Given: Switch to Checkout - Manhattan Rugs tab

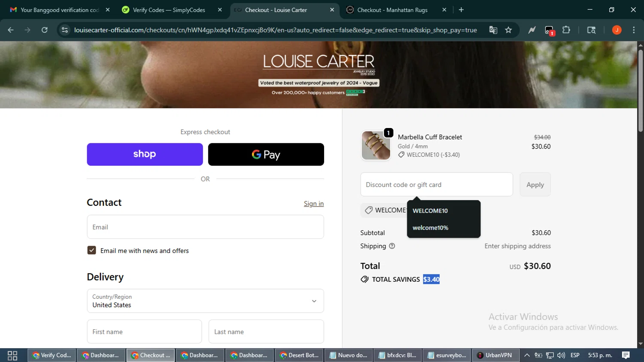Looking at the screenshot, I should click(x=392, y=10).
